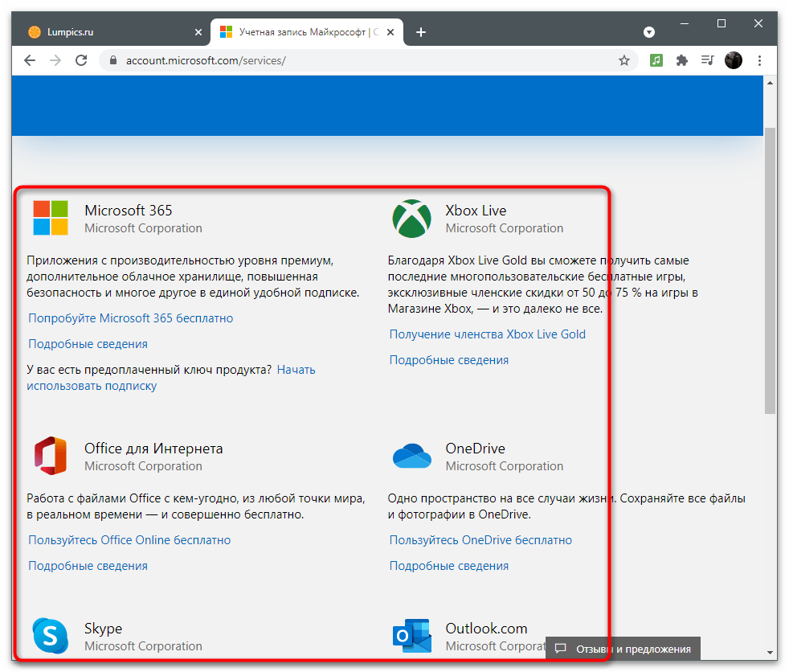Click the address bar URL field
789x672 pixels.
(367, 61)
